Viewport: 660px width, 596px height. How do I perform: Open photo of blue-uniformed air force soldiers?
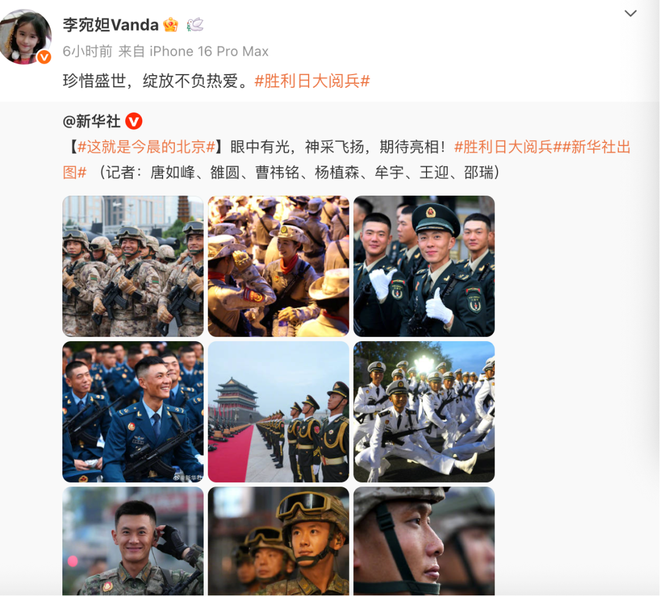(133, 412)
